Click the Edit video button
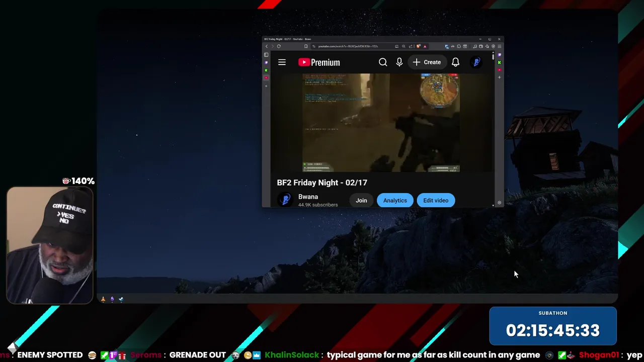The height and width of the screenshot is (362, 644). [x=436, y=200]
